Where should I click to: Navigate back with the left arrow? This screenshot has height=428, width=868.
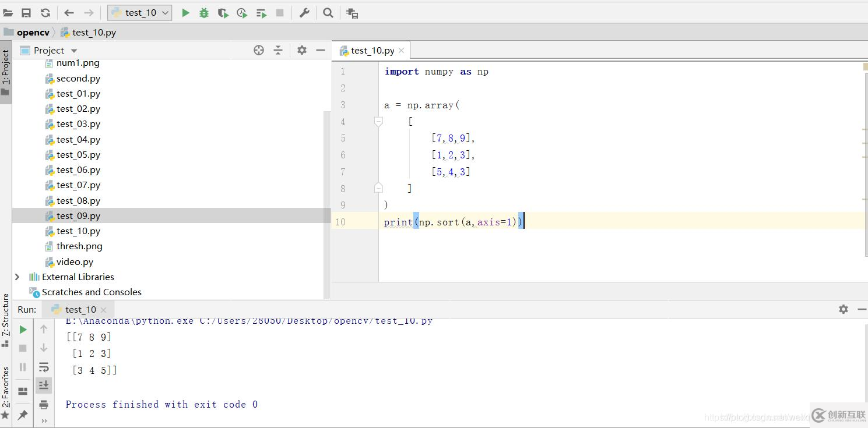click(69, 13)
